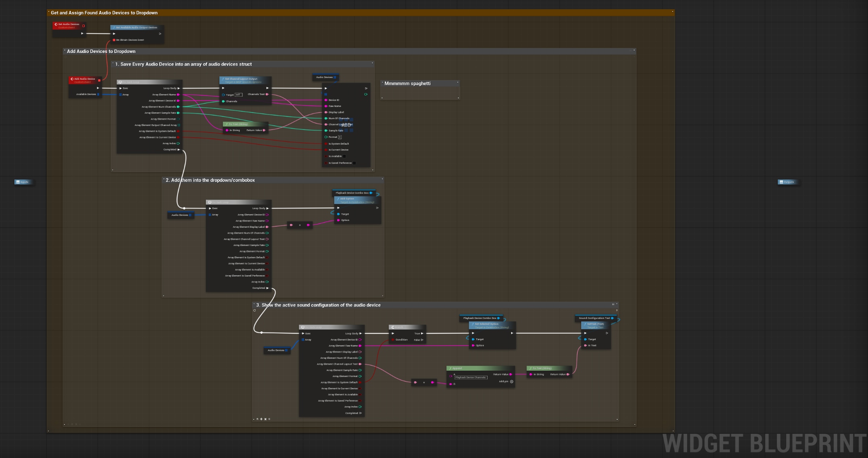Image resolution: width=868 pixels, height=458 pixels.
Task: Select the To Text (String) node in section 3
Action: [549, 371]
